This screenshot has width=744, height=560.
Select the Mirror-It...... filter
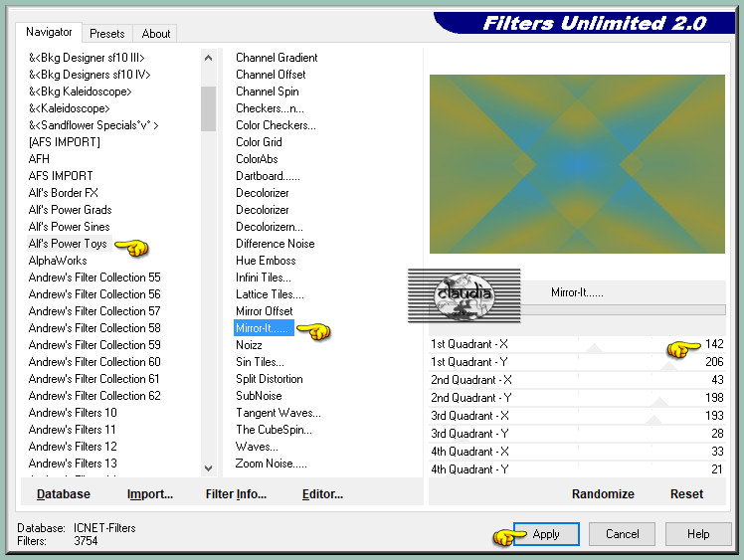[x=262, y=328]
